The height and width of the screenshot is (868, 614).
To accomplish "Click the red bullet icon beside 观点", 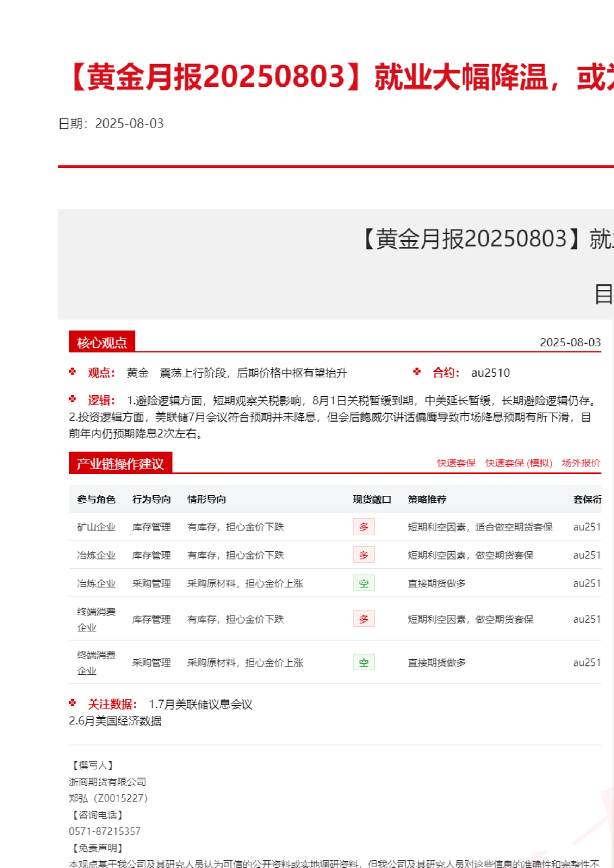I will coord(72,371).
